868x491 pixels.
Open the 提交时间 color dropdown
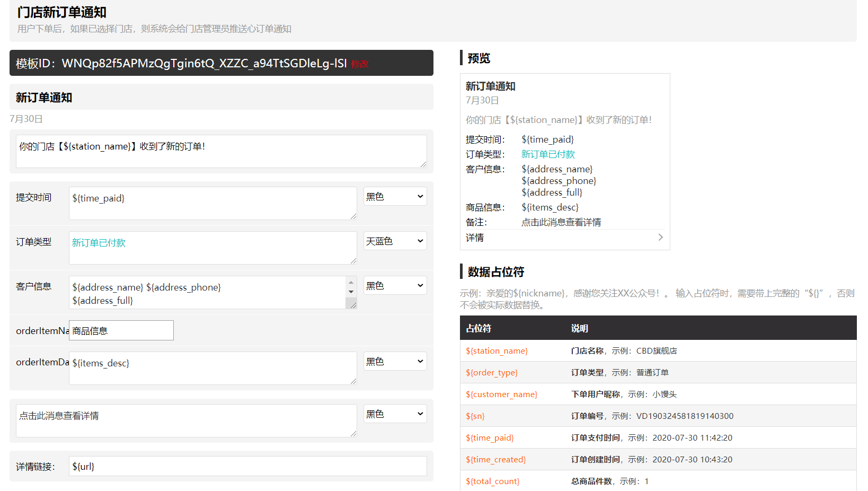point(395,197)
